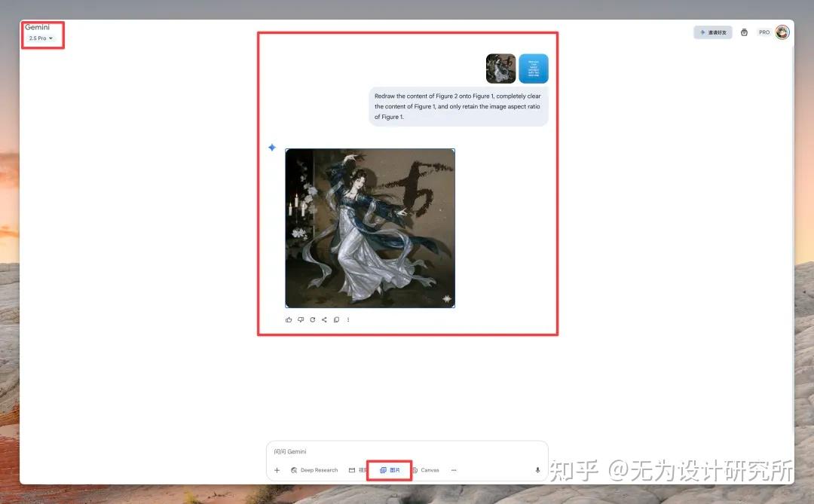
Task: Click the plus icon to add files
Action: (x=277, y=470)
